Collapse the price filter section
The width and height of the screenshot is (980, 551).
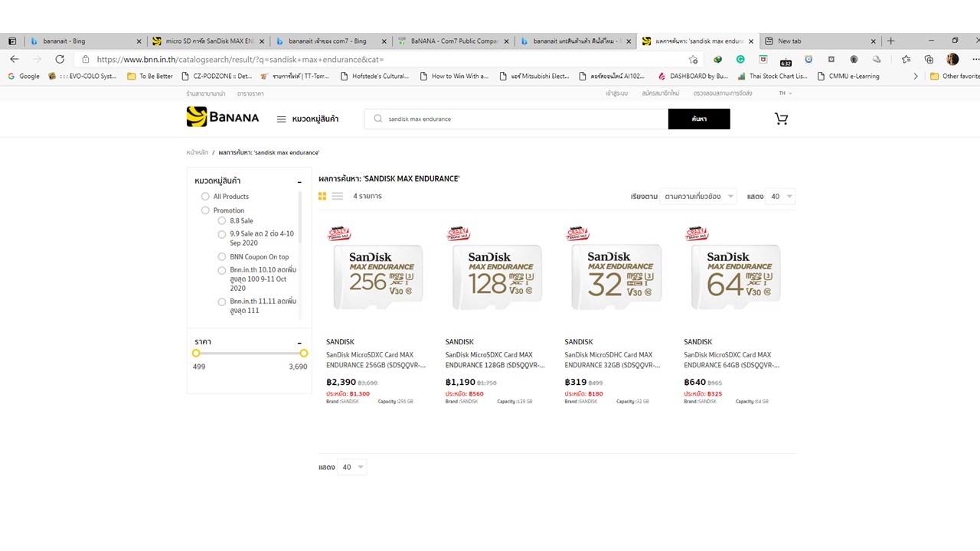[x=299, y=344]
